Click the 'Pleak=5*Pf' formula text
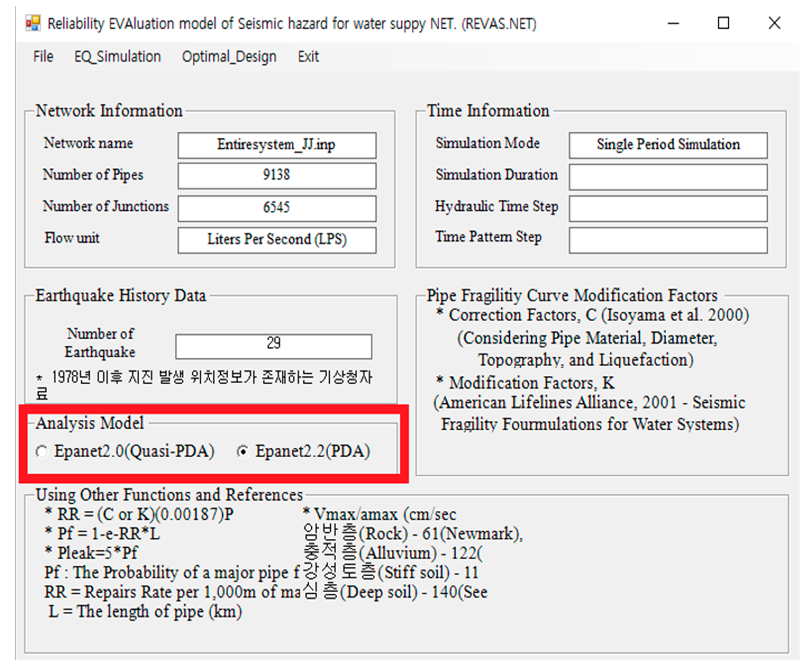 (91, 553)
